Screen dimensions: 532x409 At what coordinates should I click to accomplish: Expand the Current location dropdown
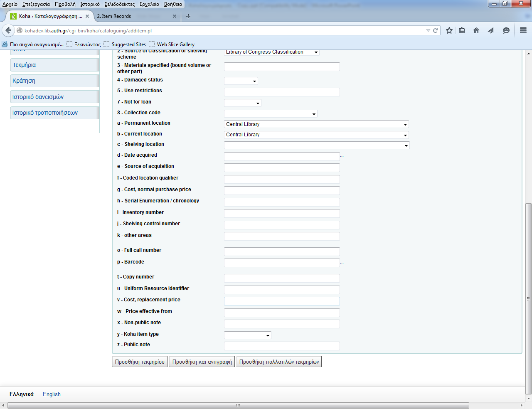(x=317, y=135)
